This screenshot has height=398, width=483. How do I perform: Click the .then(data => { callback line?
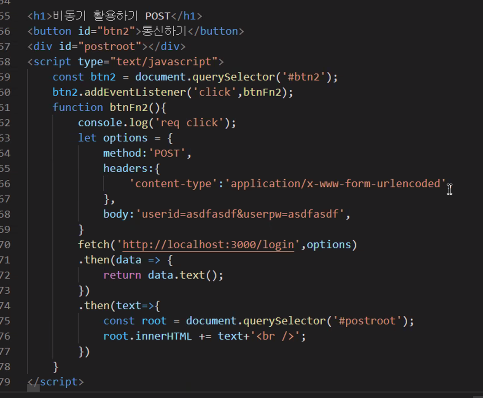(x=126, y=260)
